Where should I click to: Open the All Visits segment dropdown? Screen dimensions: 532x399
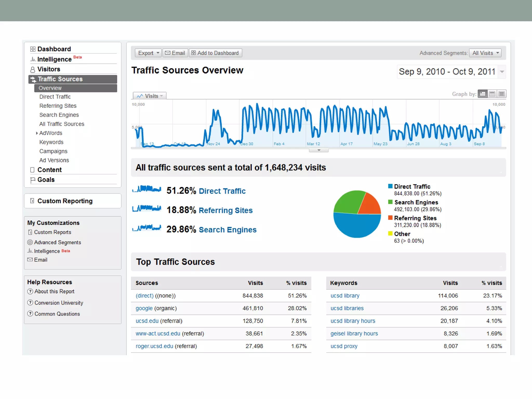485,53
